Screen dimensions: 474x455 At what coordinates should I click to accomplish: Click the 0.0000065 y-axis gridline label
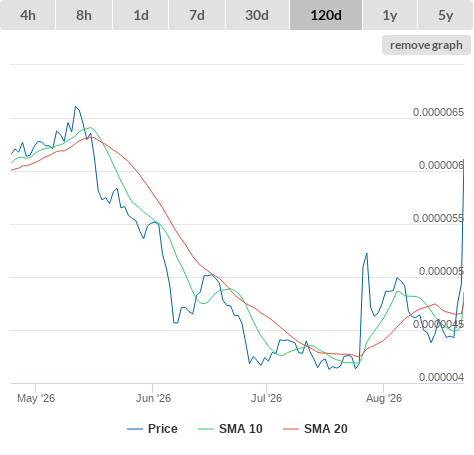click(x=438, y=112)
